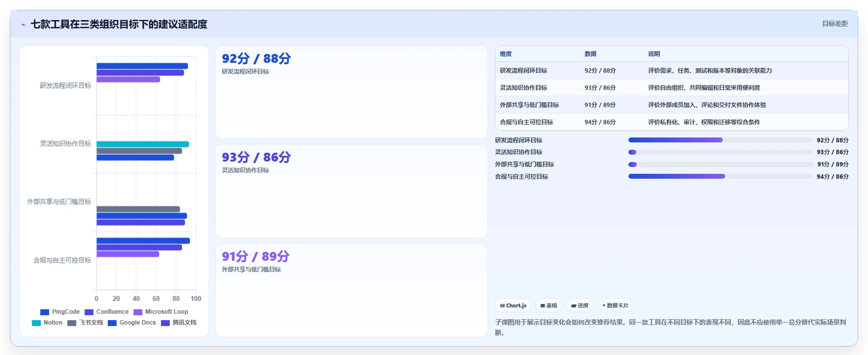Select the 研发流程闭环目标 table row cell
The height and width of the screenshot is (355, 868).
(523, 71)
